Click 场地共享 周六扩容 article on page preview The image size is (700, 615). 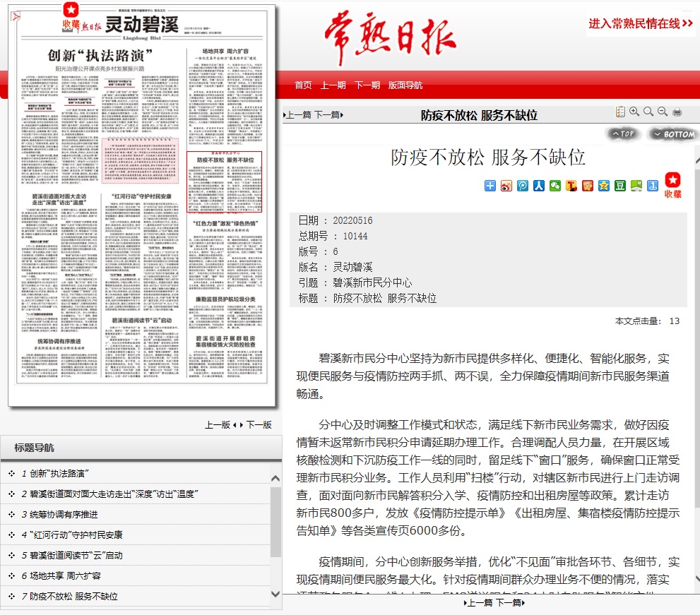225,97
